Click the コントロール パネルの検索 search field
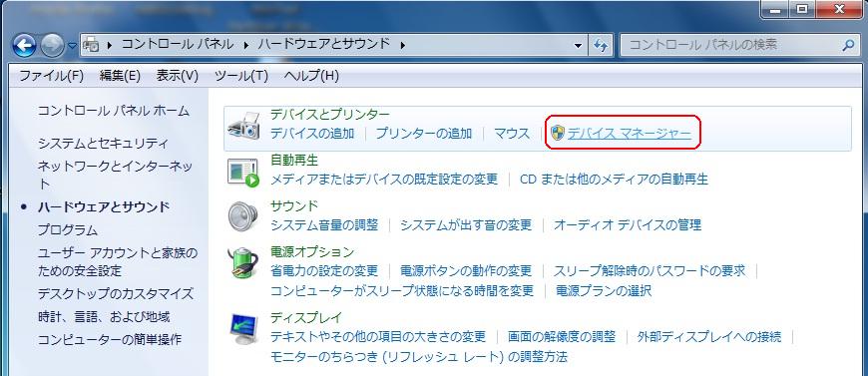868x376 pixels. 729,46
